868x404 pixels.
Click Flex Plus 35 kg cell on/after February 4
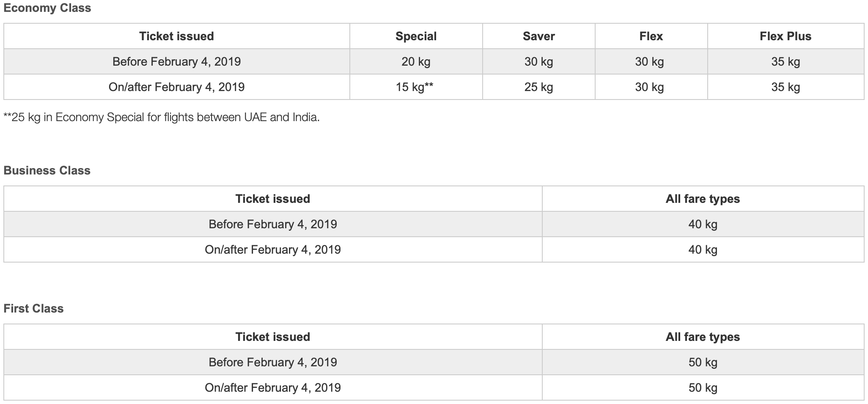click(x=786, y=87)
